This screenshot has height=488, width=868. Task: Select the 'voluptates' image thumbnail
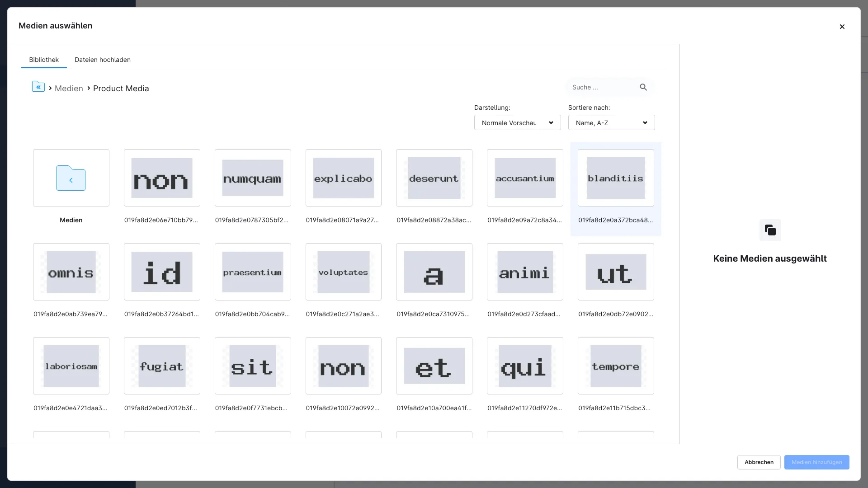tap(344, 272)
